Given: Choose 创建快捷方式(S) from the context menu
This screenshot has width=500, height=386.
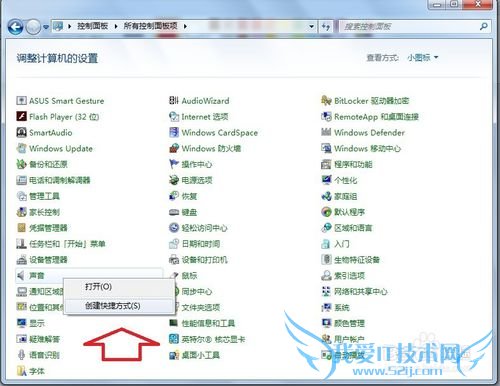Looking at the screenshot, I should tap(119, 306).
